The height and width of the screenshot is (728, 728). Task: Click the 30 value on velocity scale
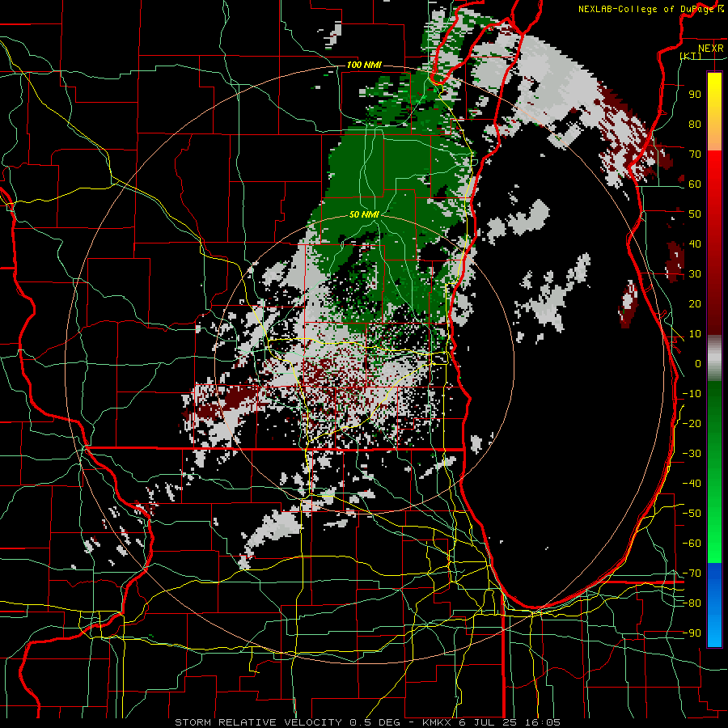click(x=695, y=274)
